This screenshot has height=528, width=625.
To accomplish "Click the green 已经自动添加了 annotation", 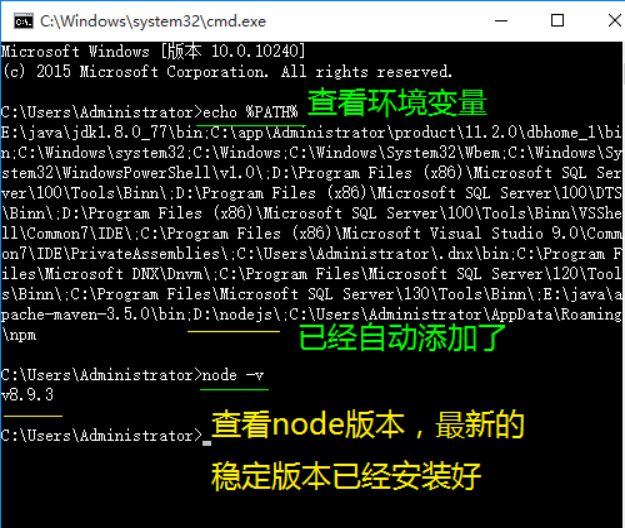I will (x=402, y=338).
